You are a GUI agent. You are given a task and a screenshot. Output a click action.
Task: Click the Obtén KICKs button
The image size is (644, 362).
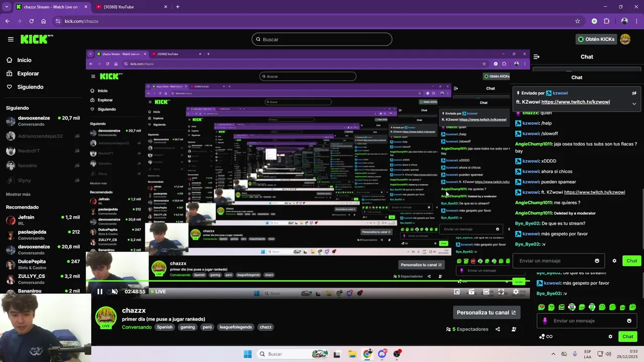596,39
